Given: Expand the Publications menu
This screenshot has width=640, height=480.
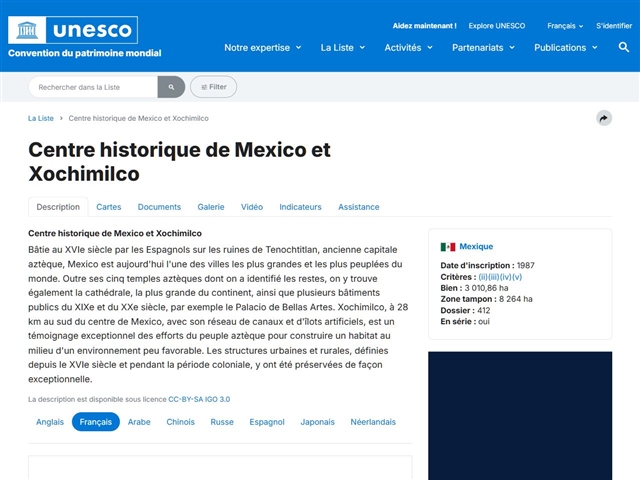Looking at the screenshot, I should click(566, 48).
